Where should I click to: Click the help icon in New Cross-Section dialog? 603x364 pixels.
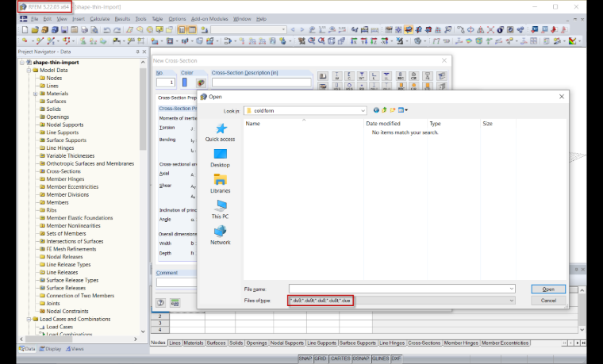(161, 303)
